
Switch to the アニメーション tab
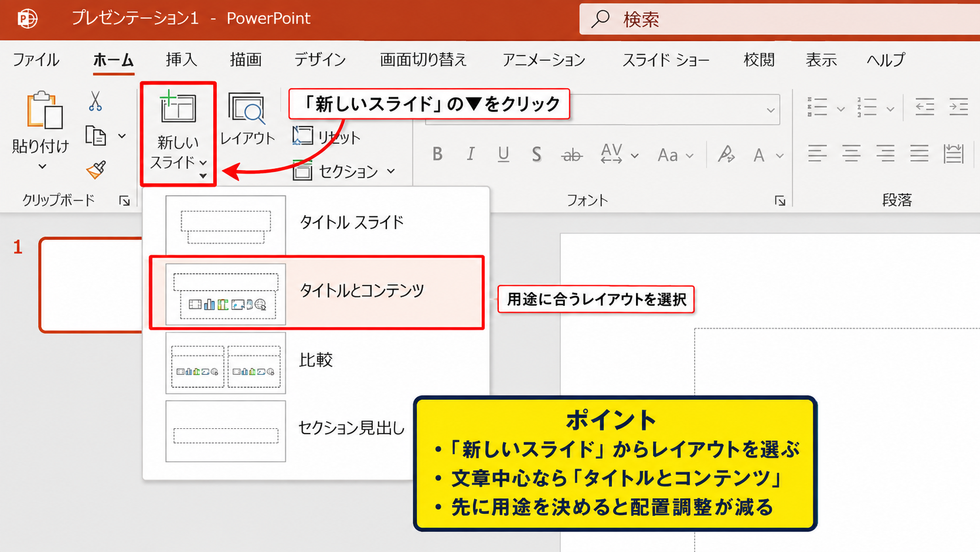[544, 60]
